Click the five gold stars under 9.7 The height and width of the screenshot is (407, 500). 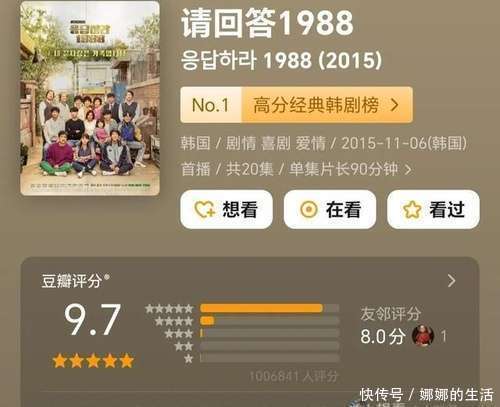[x=93, y=361]
